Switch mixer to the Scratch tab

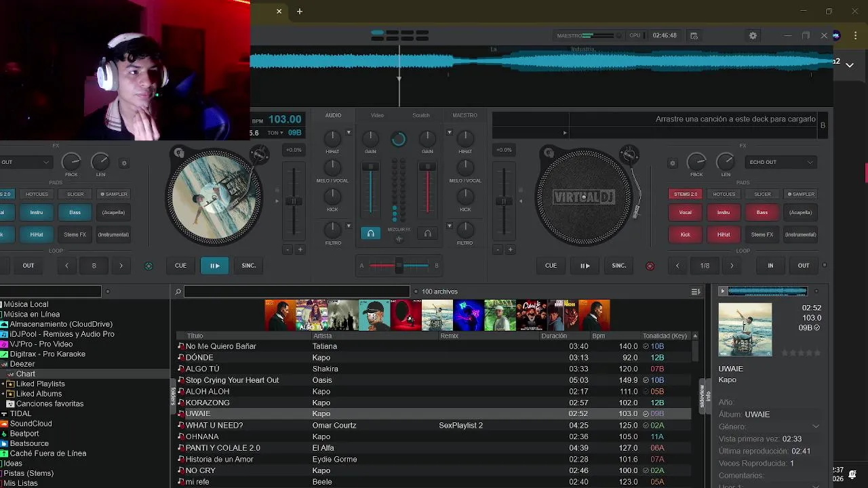[421, 115]
